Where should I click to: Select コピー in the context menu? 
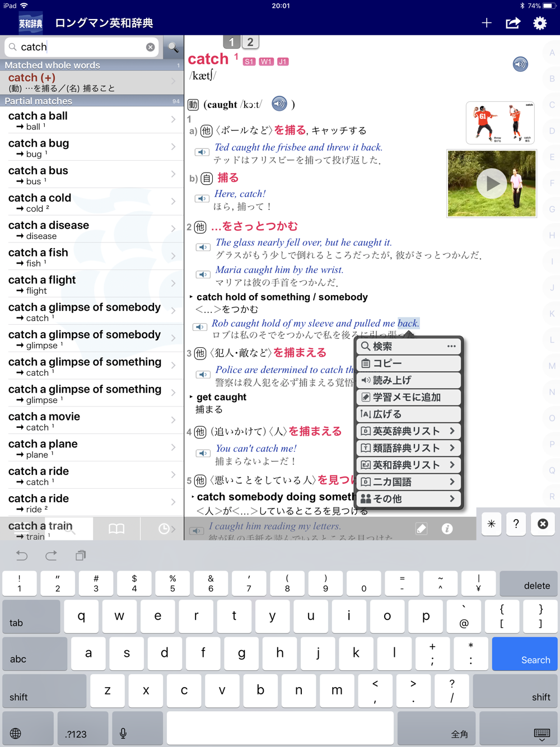tap(409, 363)
